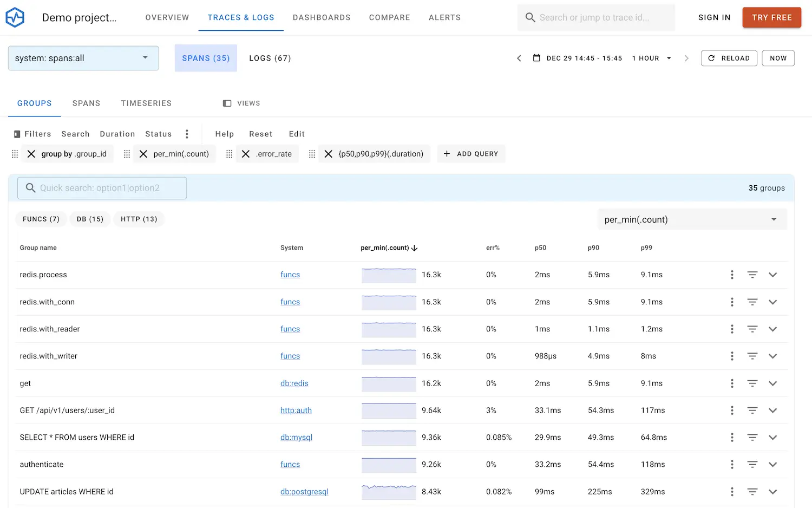
Task: Click filter icon for authenticate row
Action: (752, 465)
